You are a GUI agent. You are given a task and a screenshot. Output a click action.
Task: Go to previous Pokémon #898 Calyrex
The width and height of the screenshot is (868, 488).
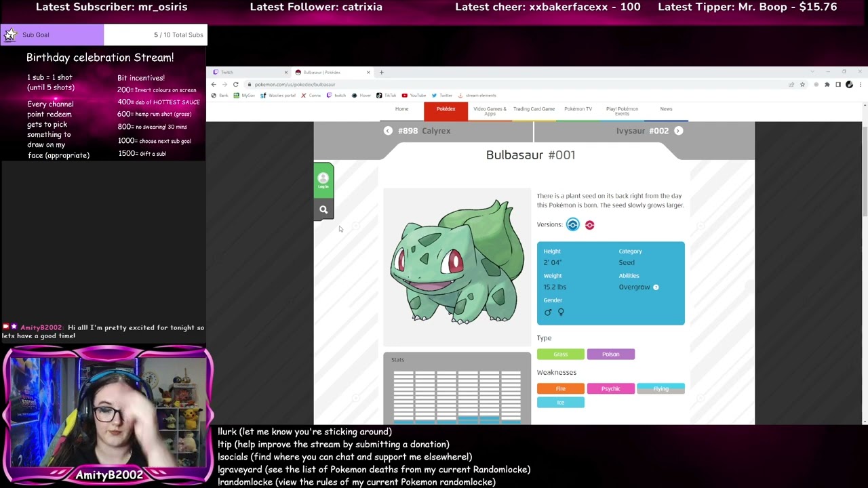coord(424,131)
